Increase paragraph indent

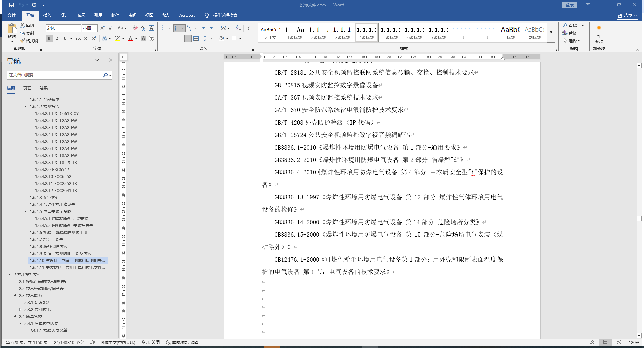pos(213,28)
